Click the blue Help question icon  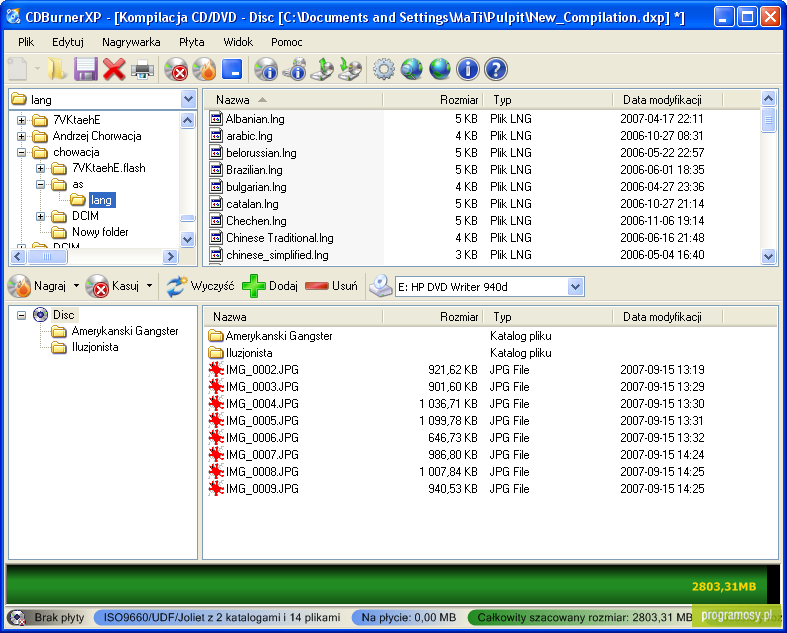[496, 69]
